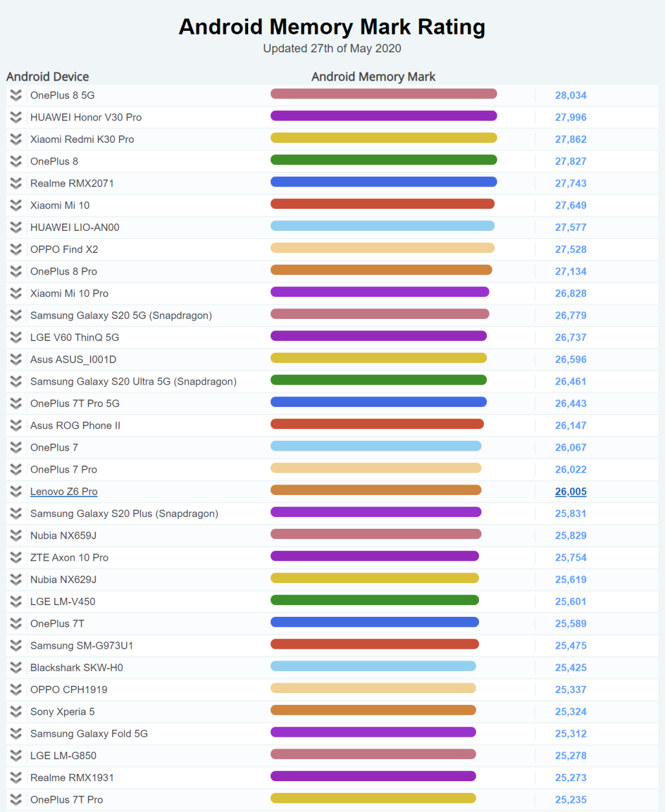Click the 'Updated 27th of May 2020' text

tap(332, 49)
